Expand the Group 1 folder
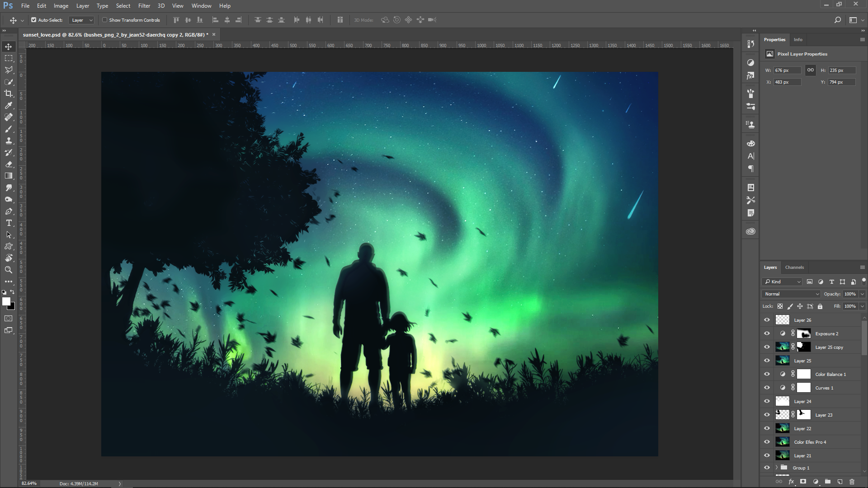Screen dimensions: 868x488 (777, 468)
